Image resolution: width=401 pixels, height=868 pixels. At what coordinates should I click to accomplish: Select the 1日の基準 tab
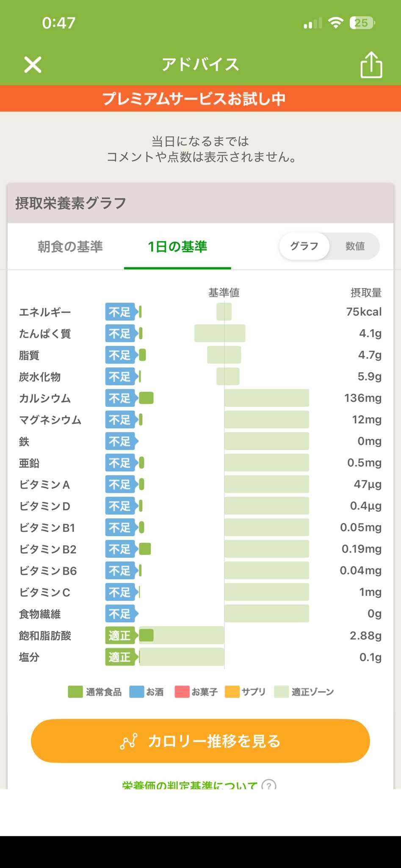177,247
